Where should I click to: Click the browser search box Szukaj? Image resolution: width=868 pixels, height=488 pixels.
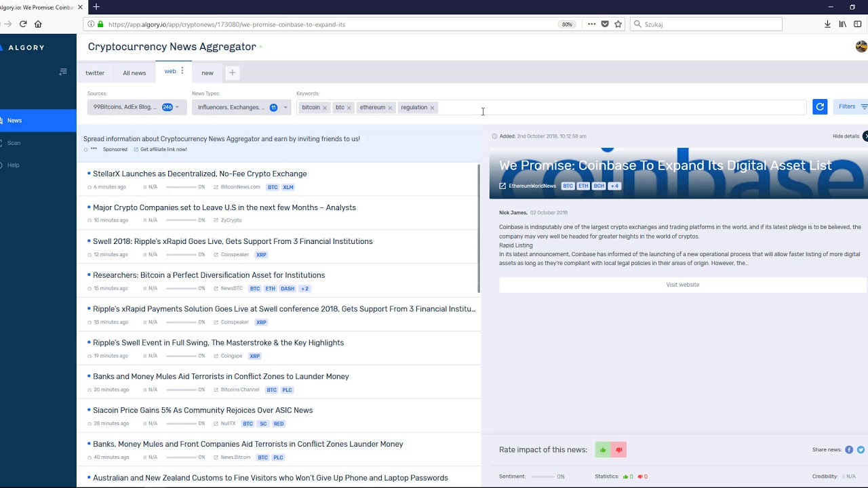(705, 24)
